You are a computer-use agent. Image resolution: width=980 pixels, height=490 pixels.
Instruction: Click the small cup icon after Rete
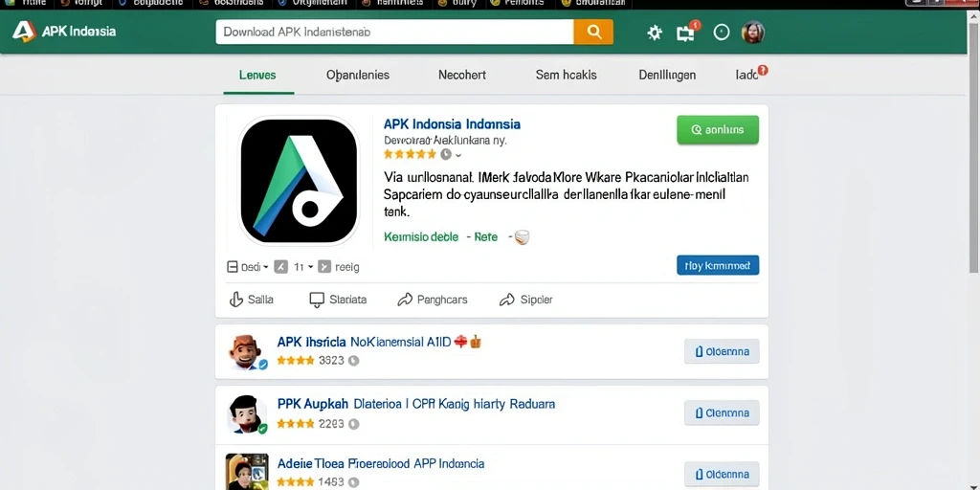(x=522, y=237)
